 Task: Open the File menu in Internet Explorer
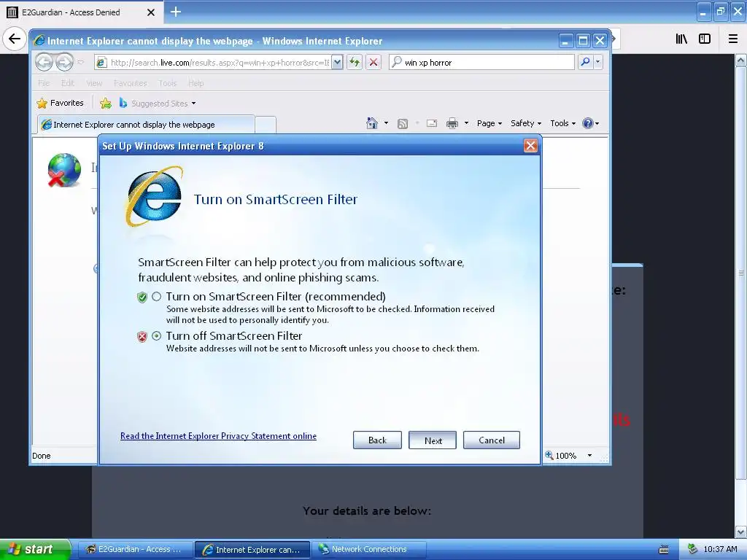(44, 83)
